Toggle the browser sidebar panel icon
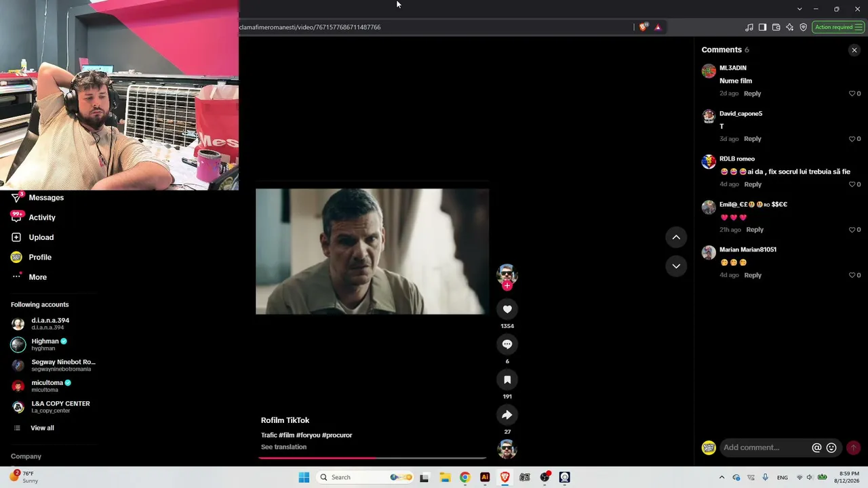Image resolution: width=868 pixels, height=488 pixels. point(763,27)
